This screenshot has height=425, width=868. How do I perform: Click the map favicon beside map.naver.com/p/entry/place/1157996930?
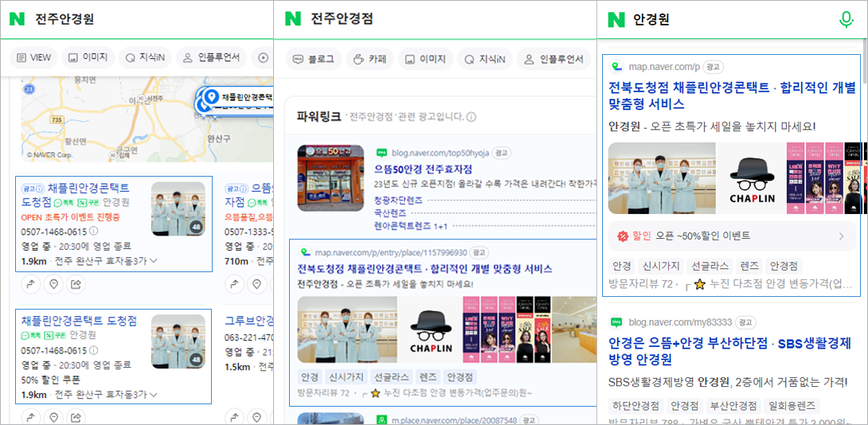tap(304, 252)
